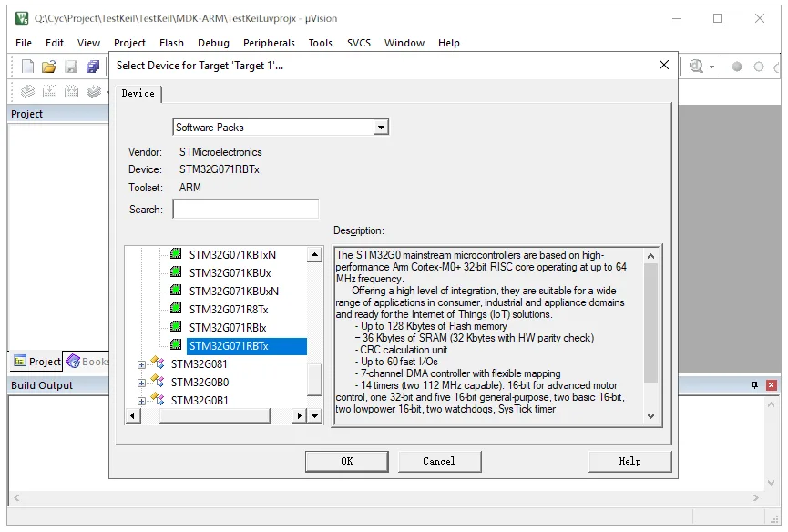Open the Debug menu
Viewport: 788px width, 532px height.
[x=213, y=43]
